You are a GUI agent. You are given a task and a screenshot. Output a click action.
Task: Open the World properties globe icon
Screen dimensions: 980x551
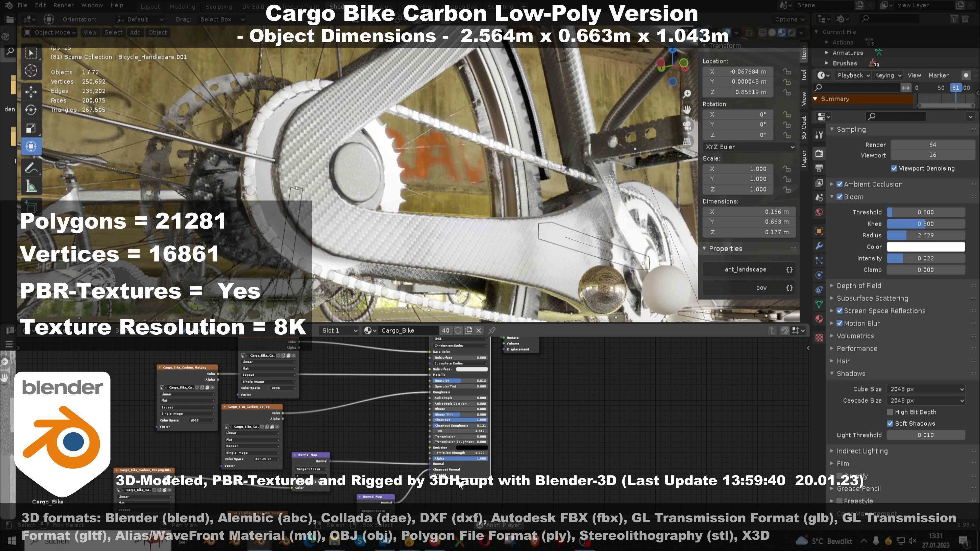point(819,212)
